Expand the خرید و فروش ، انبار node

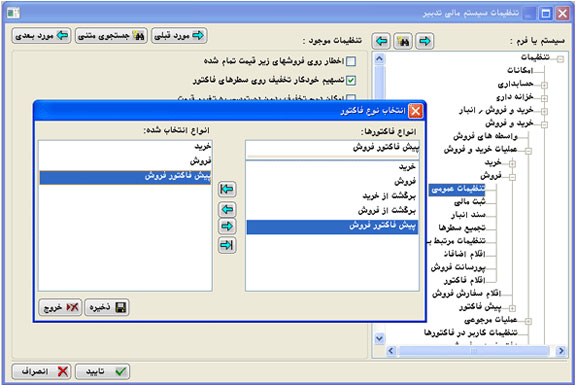pyautogui.click(x=544, y=111)
